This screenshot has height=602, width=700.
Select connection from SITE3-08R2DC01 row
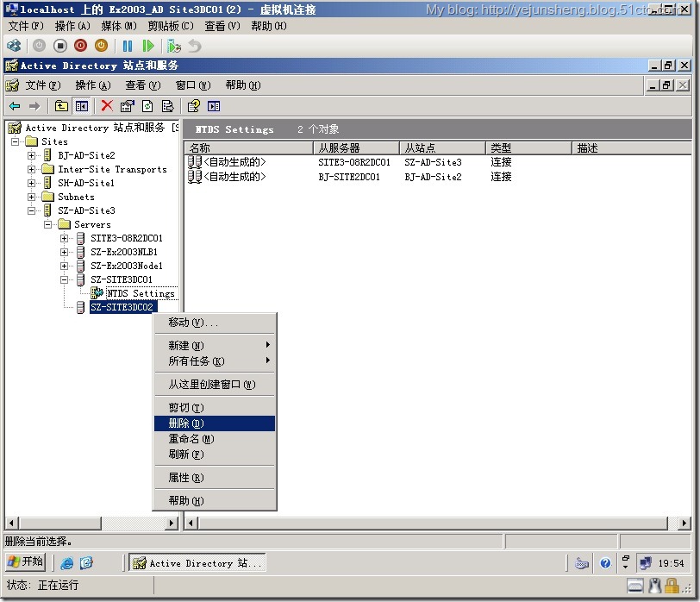(349, 162)
